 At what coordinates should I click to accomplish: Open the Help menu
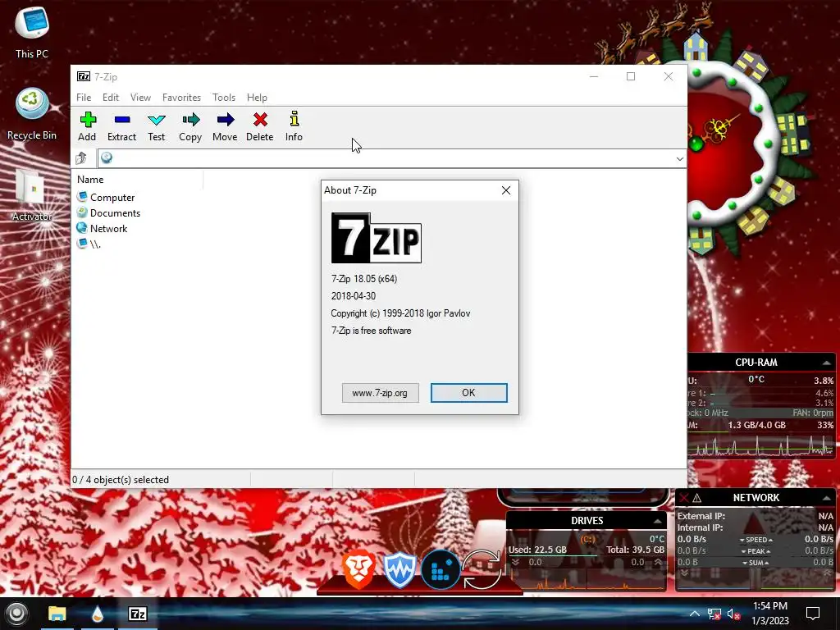[257, 98]
